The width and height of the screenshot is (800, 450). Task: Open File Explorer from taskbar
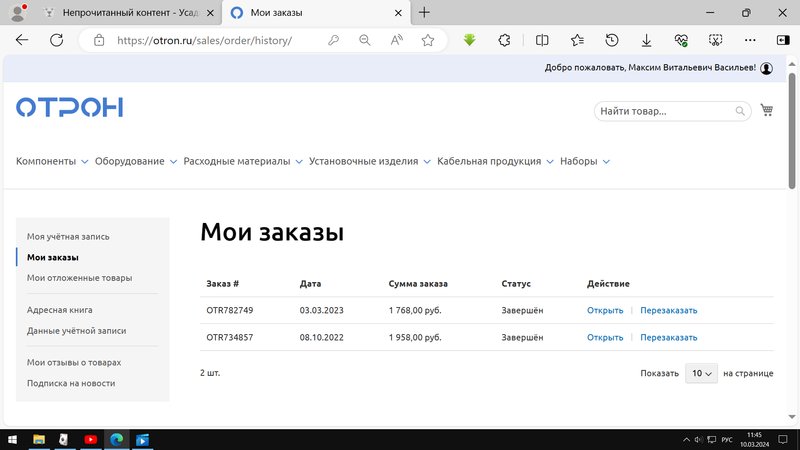[39, 439]
